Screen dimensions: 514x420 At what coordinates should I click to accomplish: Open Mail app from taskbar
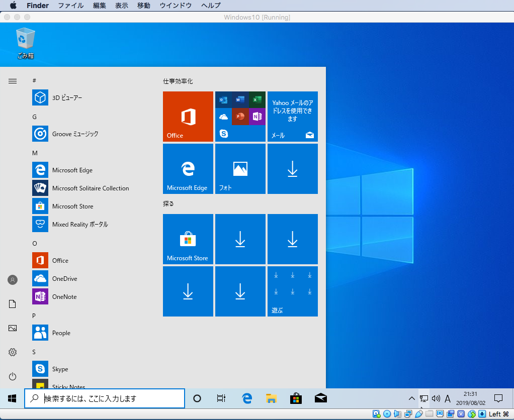[320, 398]
